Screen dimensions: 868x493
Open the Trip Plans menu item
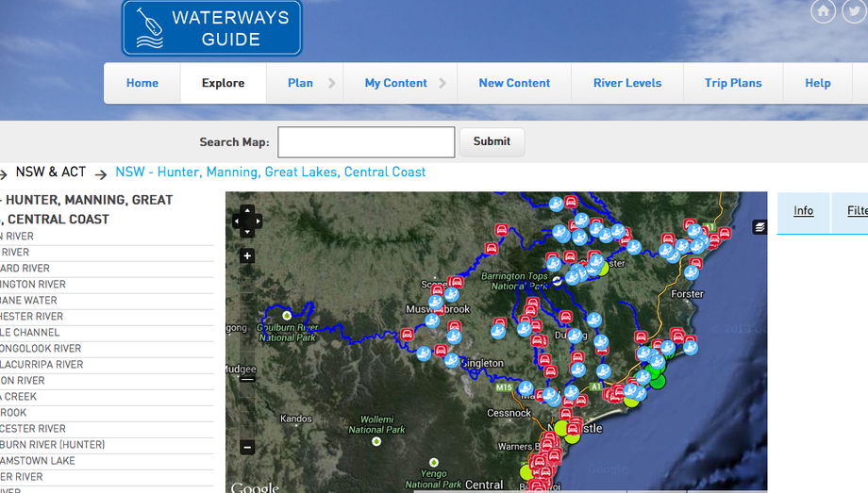(733, 83)
